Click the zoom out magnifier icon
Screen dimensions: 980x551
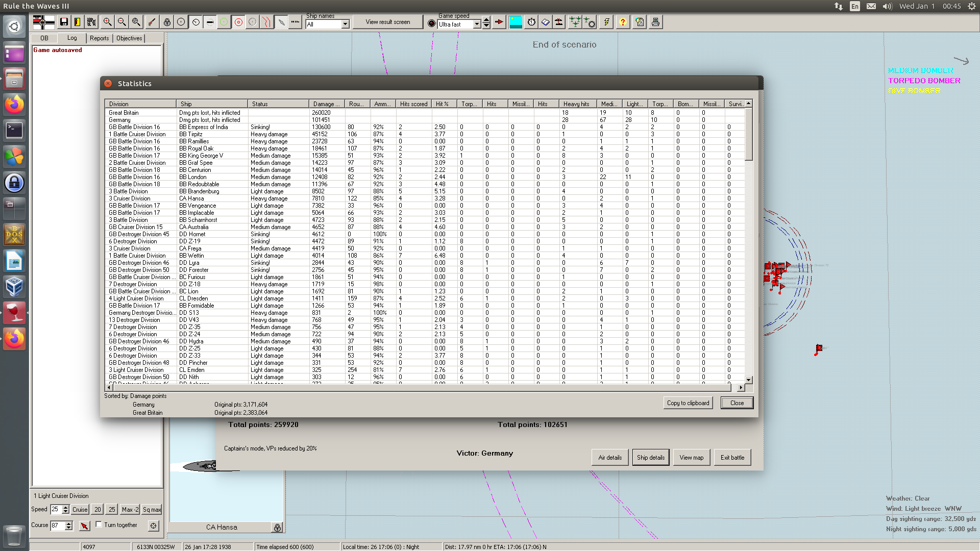121,22
